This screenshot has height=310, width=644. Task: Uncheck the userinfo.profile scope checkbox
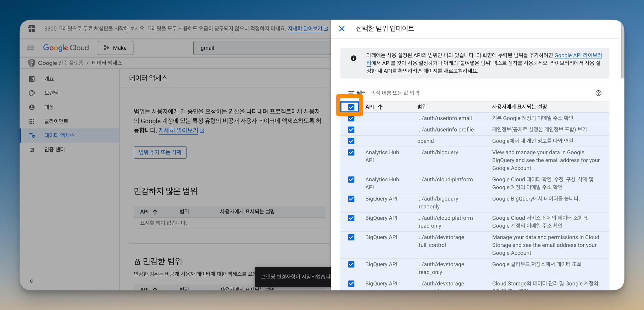[x=351, y=130]
